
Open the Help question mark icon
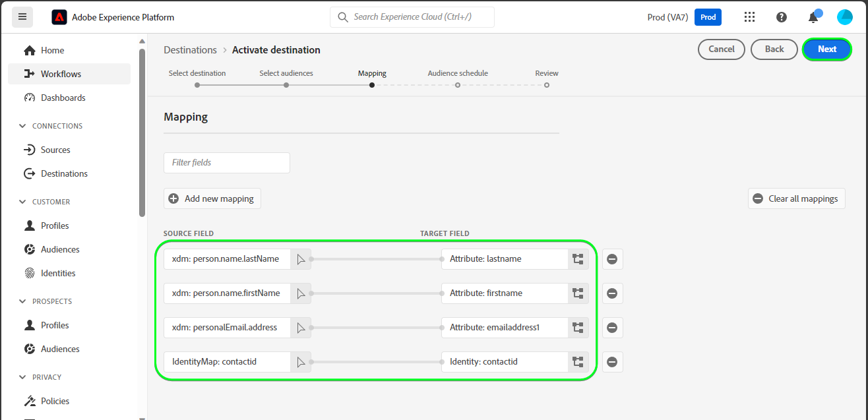[782, 17]
